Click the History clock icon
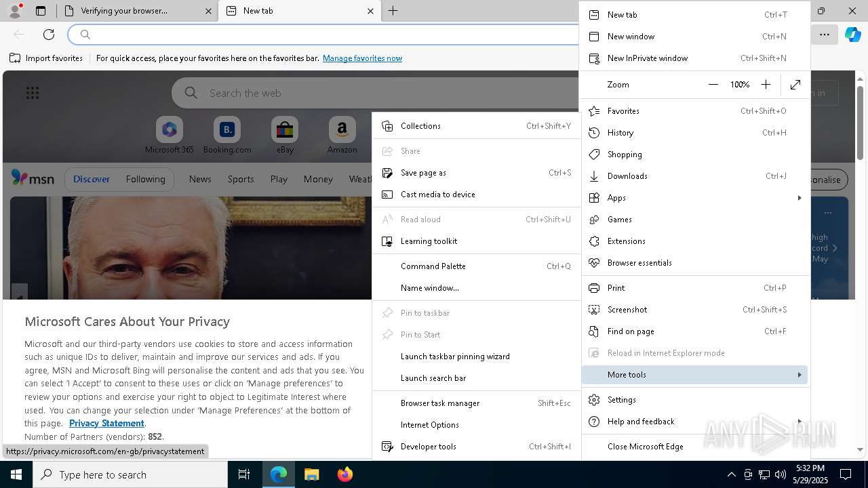 (x=594, y=133)
